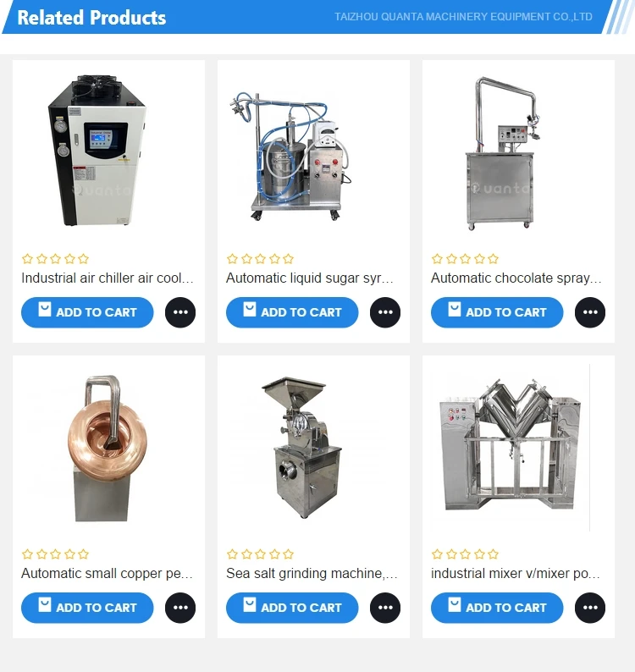Screen dimensions: 635x672
Task: Add Automatic liquid sugar syrup machine to cart
Action: pos(292,312)
